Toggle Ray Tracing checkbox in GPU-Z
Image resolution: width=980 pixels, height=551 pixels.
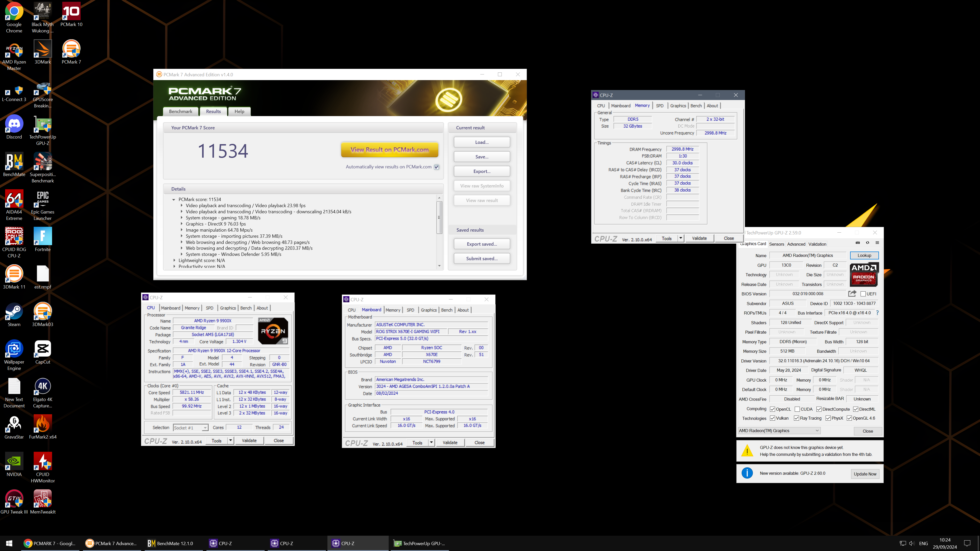click(x=796, y=418)
